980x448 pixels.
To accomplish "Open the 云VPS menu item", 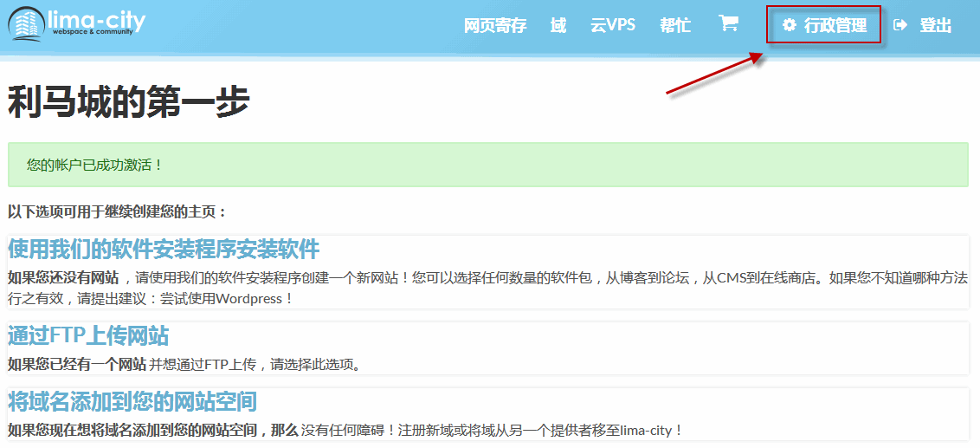I will (x=613, y=25).
